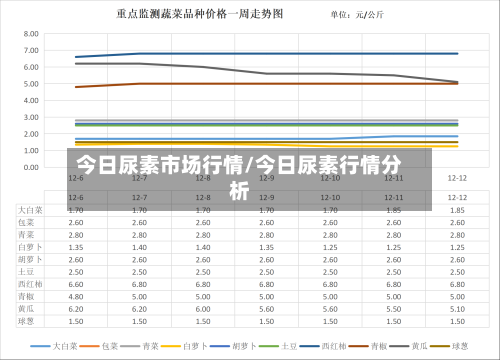Click the 黄瓜 legend entry
This screenshot has width=500, height=360.
pyautogui.click(x=409, y=346)
